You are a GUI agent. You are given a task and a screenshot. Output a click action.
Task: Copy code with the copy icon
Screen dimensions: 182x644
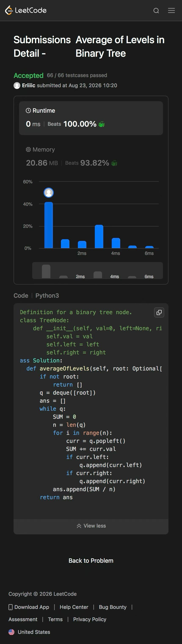159,312
